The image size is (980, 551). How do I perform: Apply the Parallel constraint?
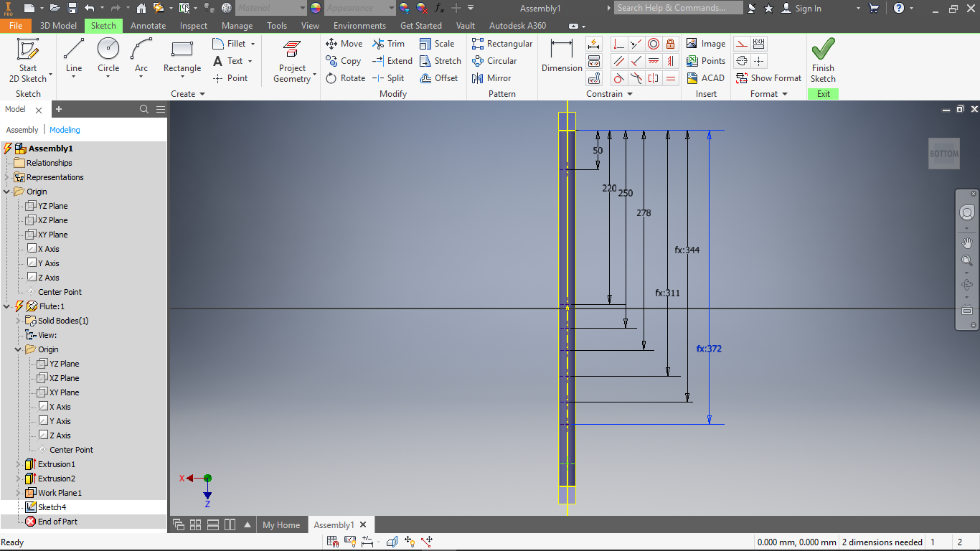coord(619,61)
